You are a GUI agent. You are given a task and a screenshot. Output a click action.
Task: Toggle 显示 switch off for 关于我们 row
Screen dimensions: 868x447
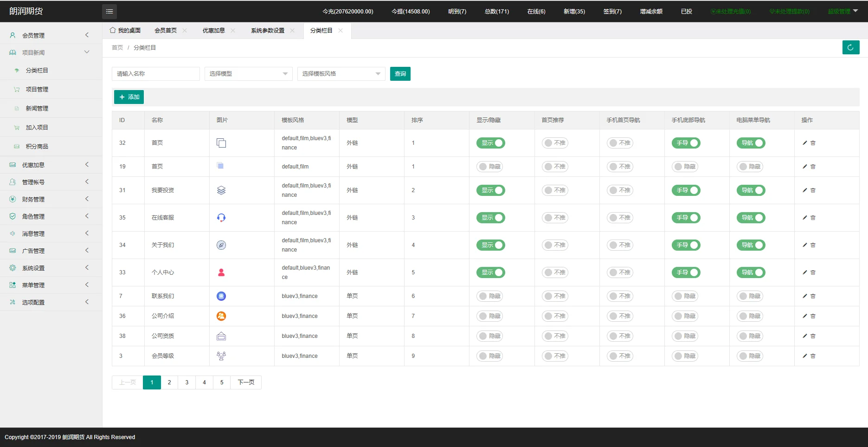[490, 245]
